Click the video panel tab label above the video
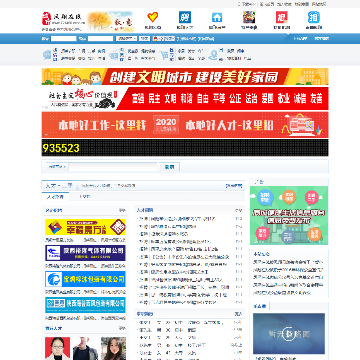This screenshot has width=360, height=360. point(260,306)
